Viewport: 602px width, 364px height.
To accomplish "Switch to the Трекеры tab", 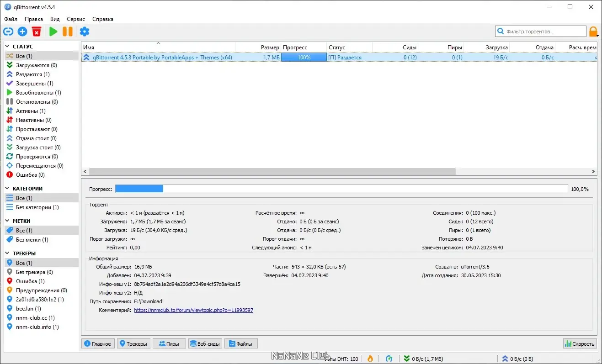I will click(133, 344).
